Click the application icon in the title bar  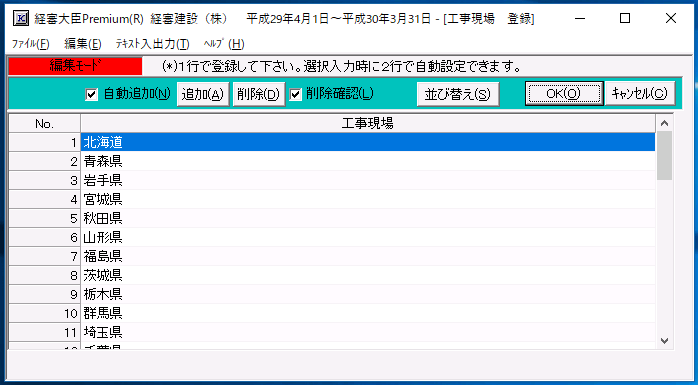21,18
